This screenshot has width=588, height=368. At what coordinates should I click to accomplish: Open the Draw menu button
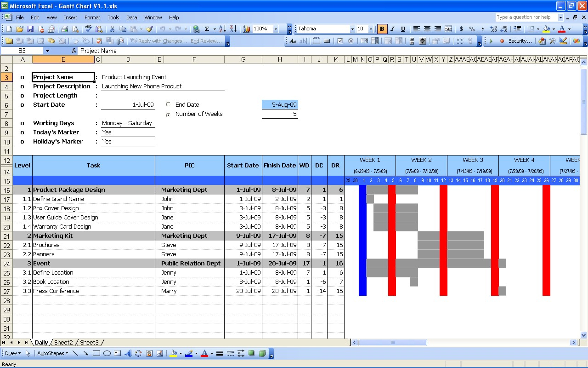click(12, 354)
